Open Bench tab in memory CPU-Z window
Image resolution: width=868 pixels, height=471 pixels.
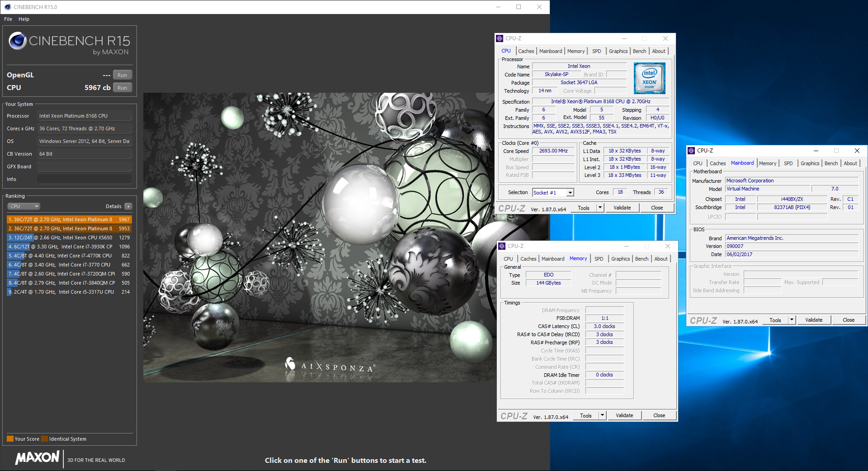click(642, 259)
